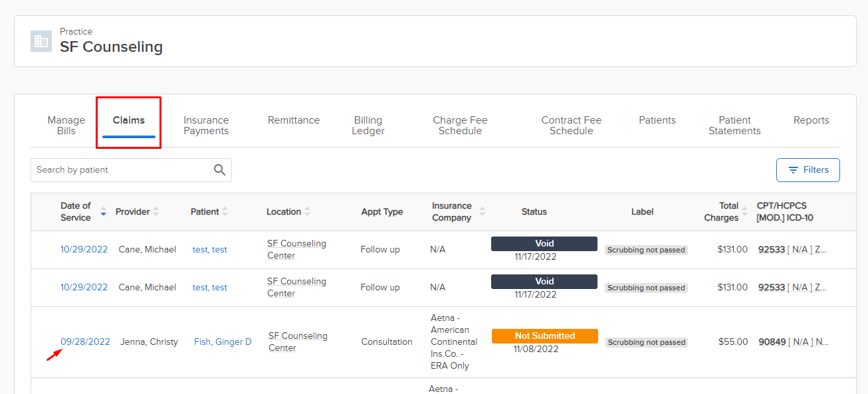This screenshot has width=868, height=394.
Task: Sort by Date of Service arrow
Action: (x=103, y=212)
